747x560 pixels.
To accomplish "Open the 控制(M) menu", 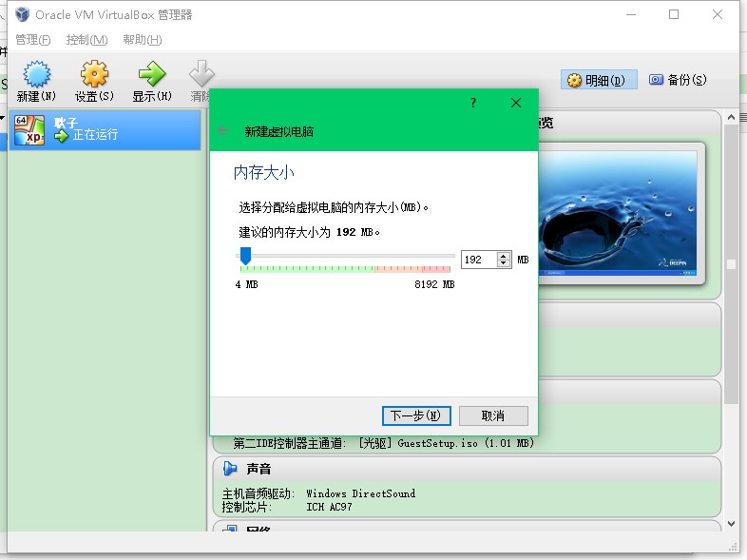I will pyautogui.click(x=86, y=40).
